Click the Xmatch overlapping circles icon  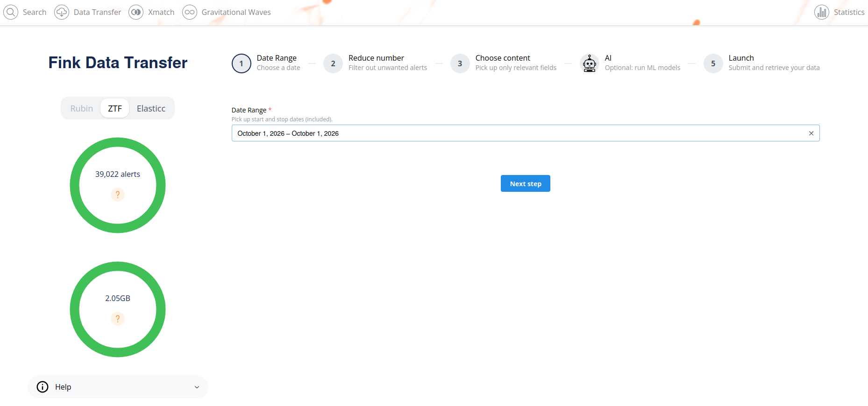click(136, 12)
